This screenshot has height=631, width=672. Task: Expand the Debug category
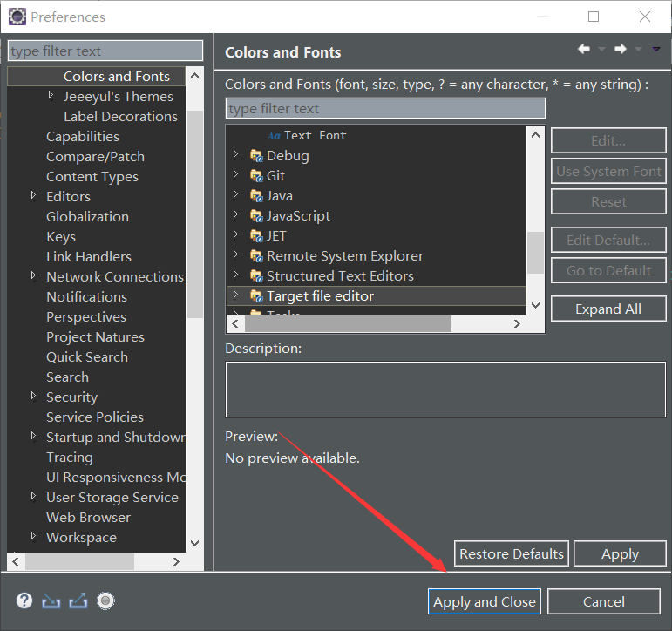[x=235, y=154]
